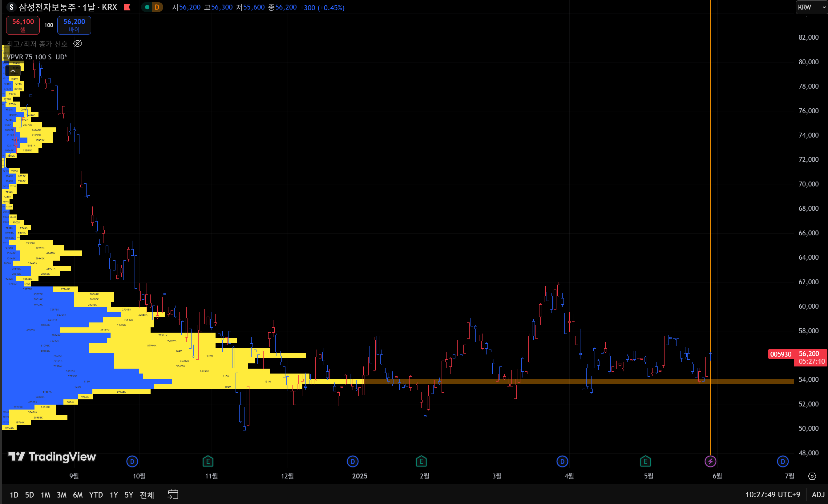Click the red flag next to symbol
This screenshot has height=504, width=828.
tap(127, 7)
